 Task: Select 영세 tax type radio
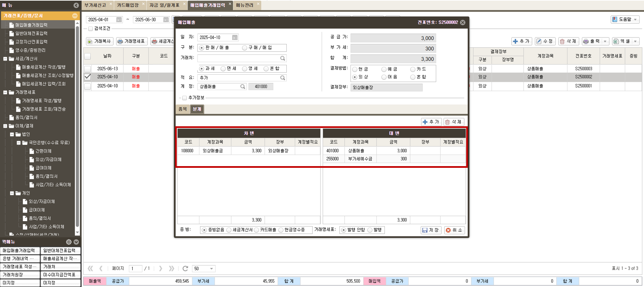point(245,69)
